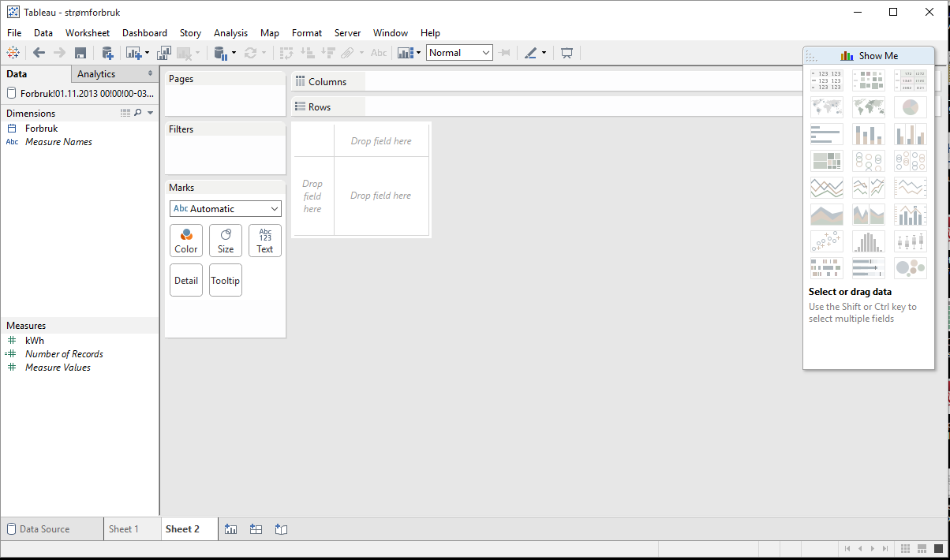Choose histogram chart in Show Me
This screenshot has height=560, width=950.
(x=869, y=241)
